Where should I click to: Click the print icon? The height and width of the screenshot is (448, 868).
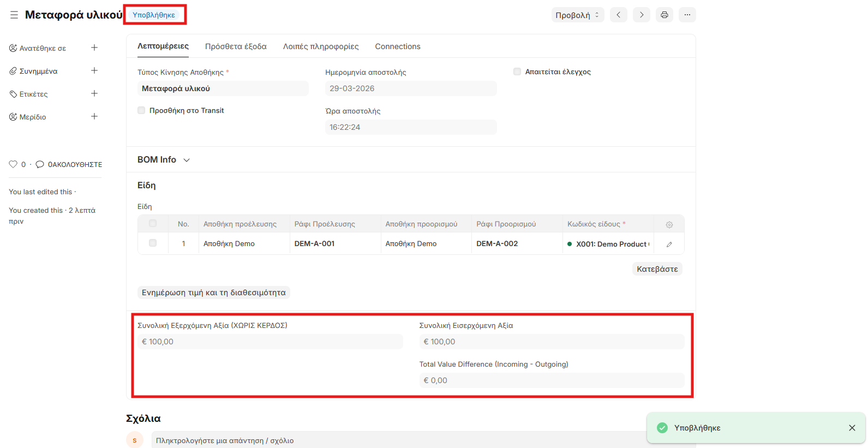[x=664, y=15]
